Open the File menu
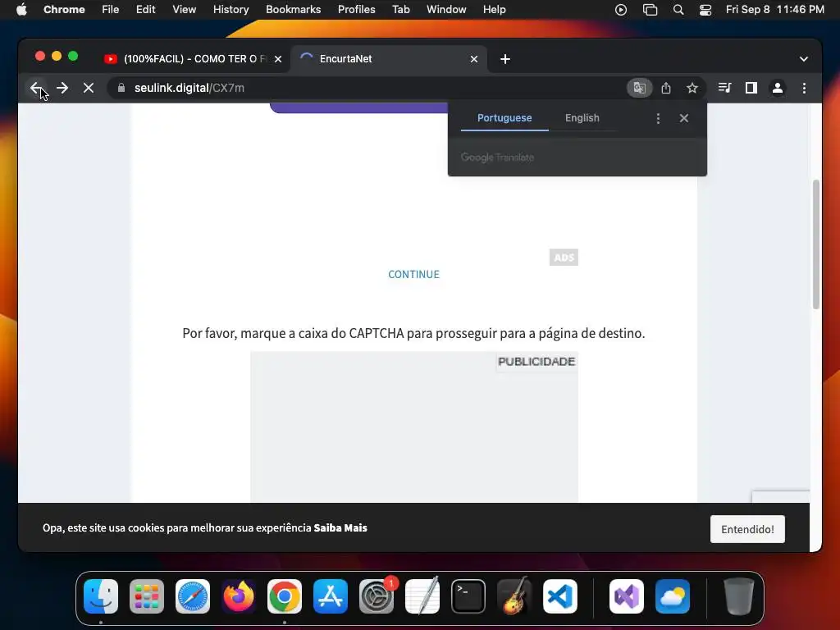 [111, 10]
